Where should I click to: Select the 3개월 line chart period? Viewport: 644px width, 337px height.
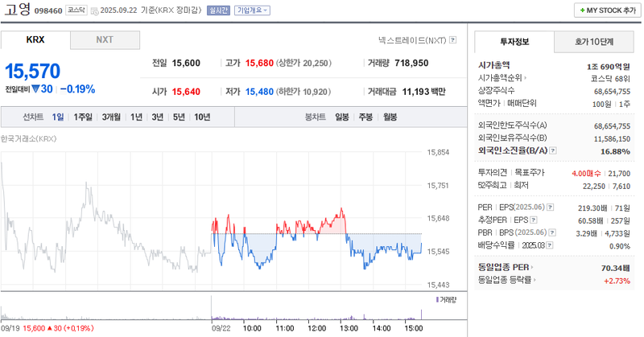pos(111,117)
